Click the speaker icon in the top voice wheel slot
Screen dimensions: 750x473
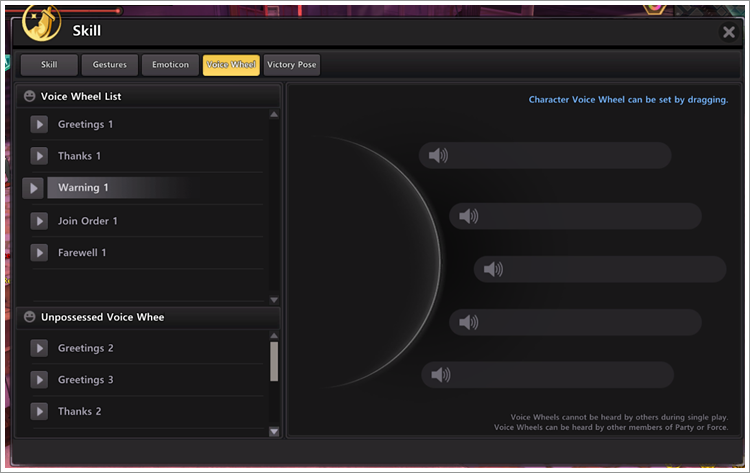pos(438,155)
